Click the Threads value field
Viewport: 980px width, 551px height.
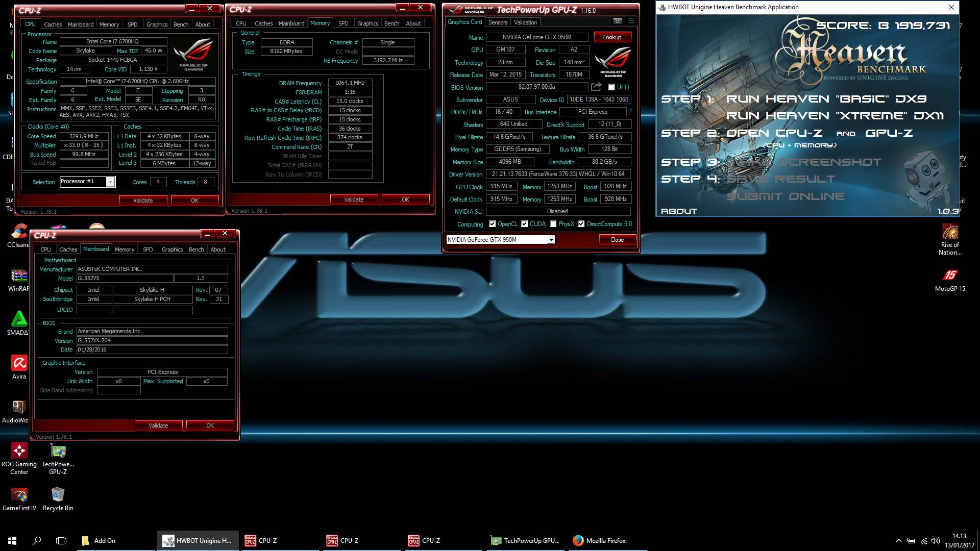[x=205, y=182]
